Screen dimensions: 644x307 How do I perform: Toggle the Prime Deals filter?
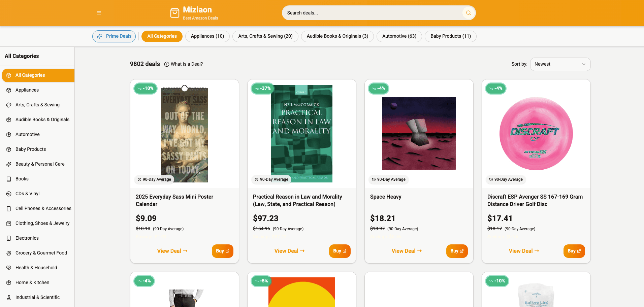click(x=114, y=36)
